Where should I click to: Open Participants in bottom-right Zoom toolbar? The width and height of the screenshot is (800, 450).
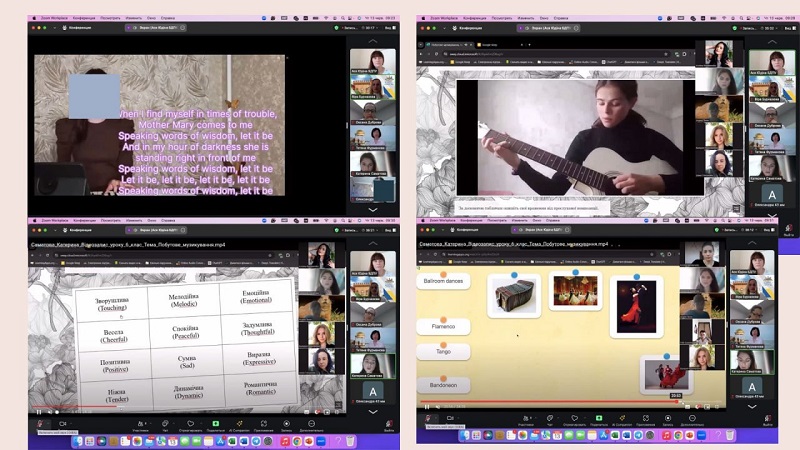tap(526, 420)
